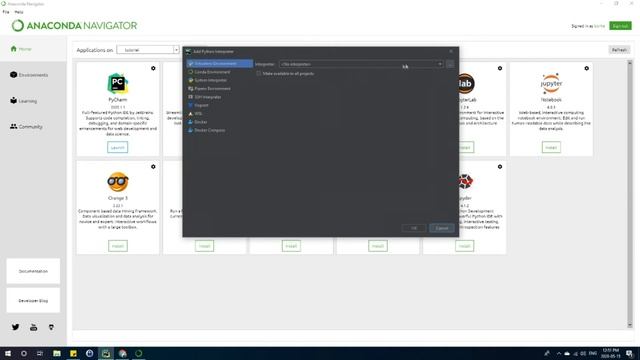Click the green button beside Signed in as
Viewport: 640px width, 360px height.
(620, 26)
